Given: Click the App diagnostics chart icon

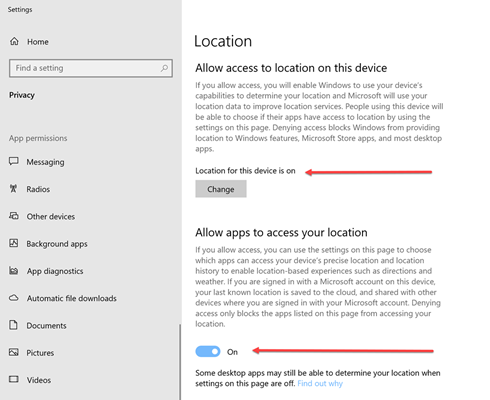Looking at the screenshot, I should (14, 271).
